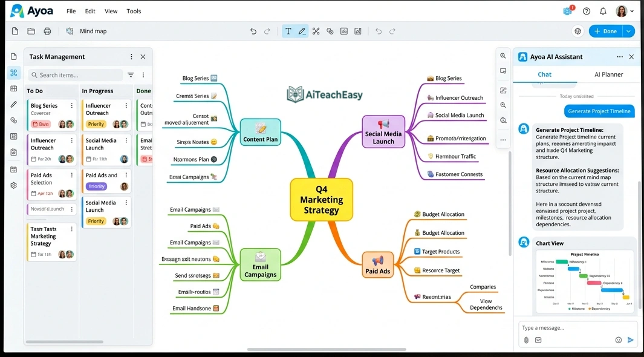
Task: Open the notifications bell
Action: [x=603, y=11]
